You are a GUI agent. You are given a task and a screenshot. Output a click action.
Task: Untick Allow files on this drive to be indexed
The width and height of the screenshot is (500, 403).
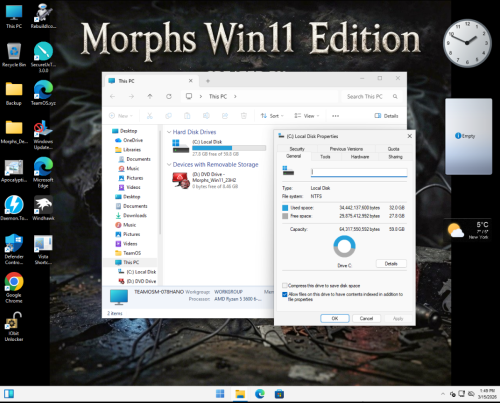pyautogui.click(x=285, y=294)
